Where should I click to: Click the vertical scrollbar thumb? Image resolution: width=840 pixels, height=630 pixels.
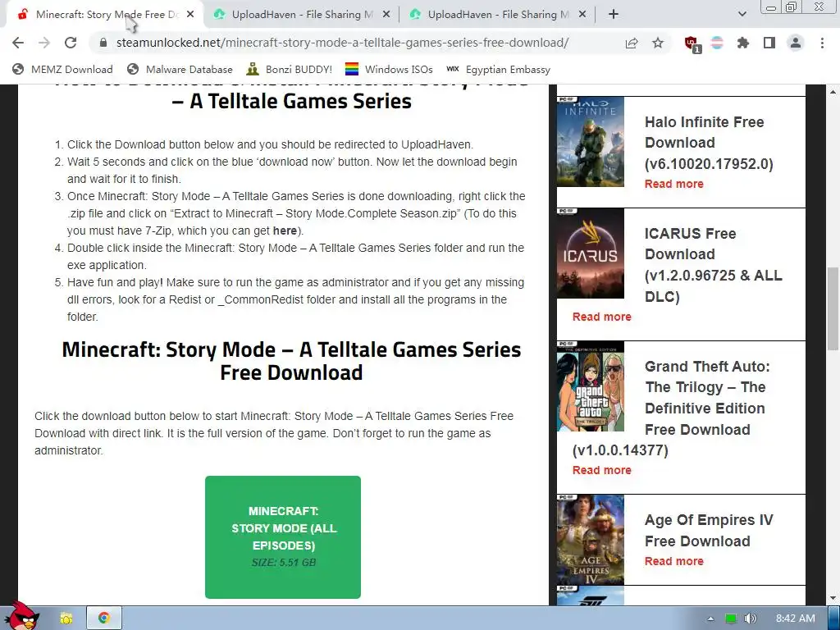(833, 309)
